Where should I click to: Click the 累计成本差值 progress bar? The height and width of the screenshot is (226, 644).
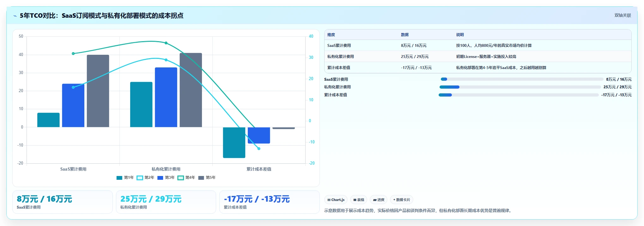click(519, 95)
